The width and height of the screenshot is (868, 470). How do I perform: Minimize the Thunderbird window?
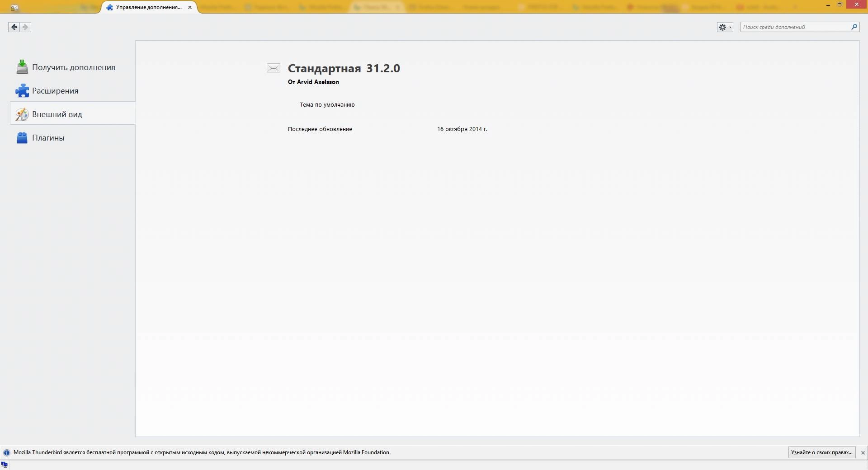point(828,5)
